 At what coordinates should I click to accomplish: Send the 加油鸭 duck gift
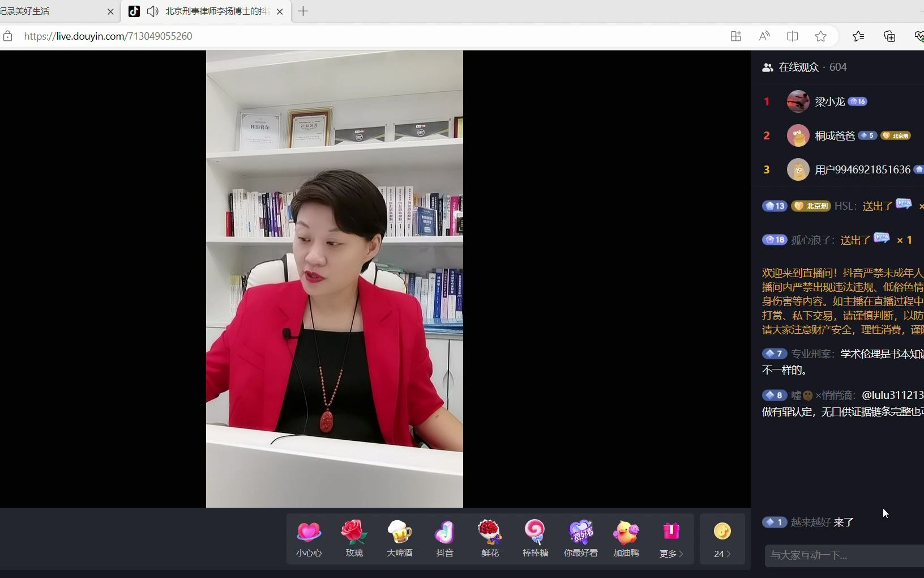coord(626,539)
